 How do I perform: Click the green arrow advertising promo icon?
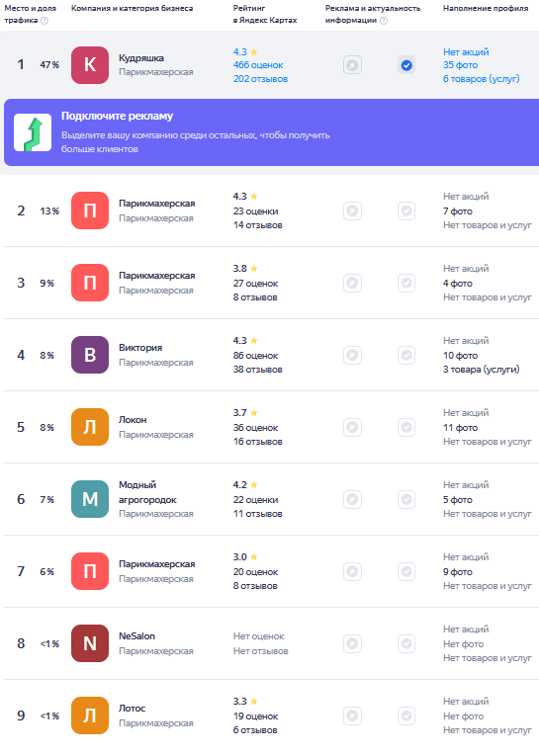tap(33, 132)
